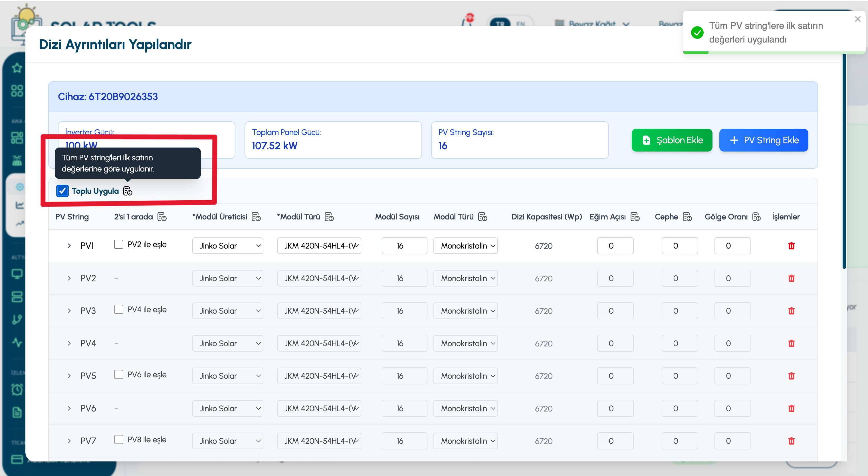This screenshot has height=476, width=868.
Task: Click the PV1 Cephe input field
Action: [680, 246]
